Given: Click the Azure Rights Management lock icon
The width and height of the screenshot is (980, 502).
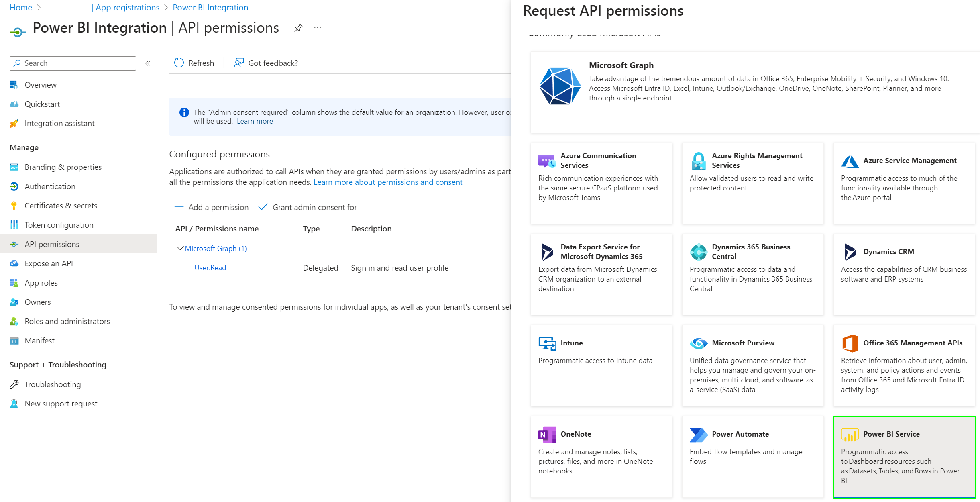Looking at the screenshot, I should tap(699, 161).
